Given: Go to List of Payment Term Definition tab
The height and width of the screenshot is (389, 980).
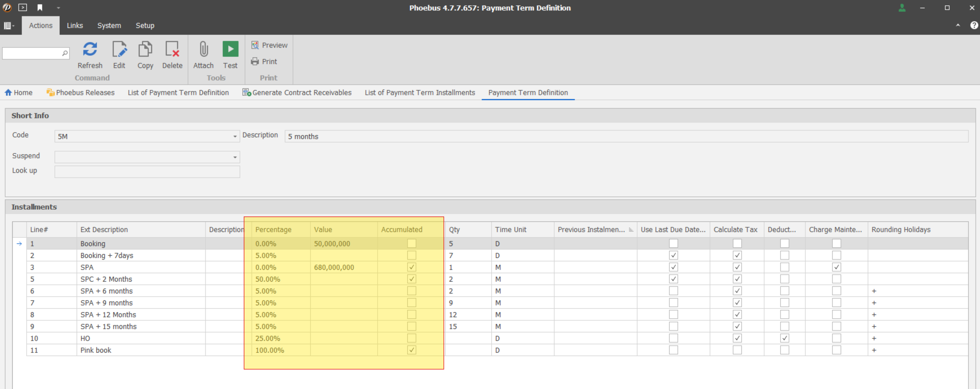Looking at the screenshot, I should (x=178, y=92).
